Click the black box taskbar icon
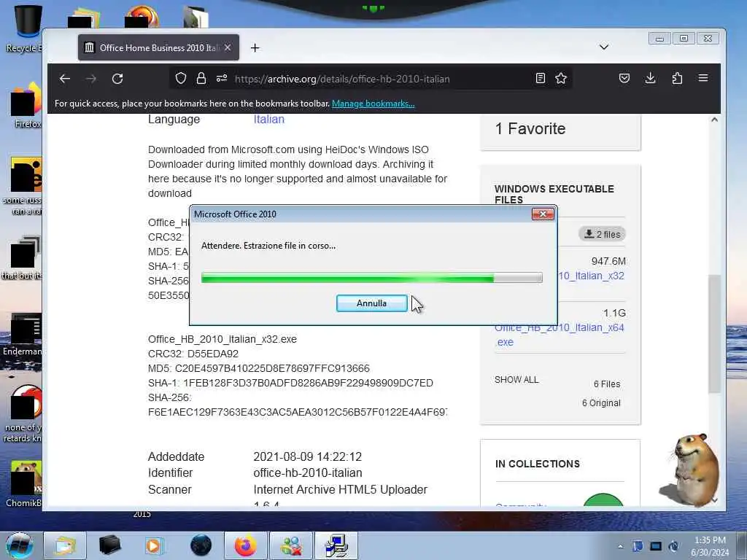The image size is (747, 560). point(109,545)
